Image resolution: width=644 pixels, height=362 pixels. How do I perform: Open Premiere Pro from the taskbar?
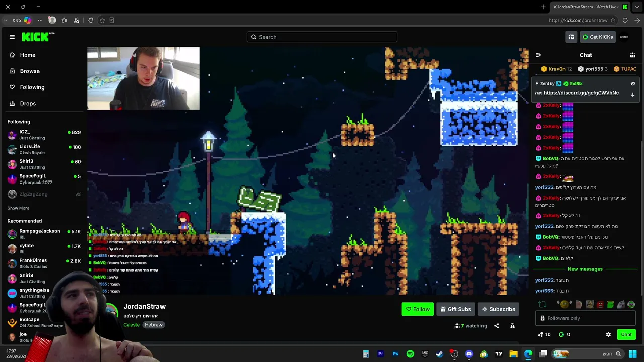[x=380, y=354]
